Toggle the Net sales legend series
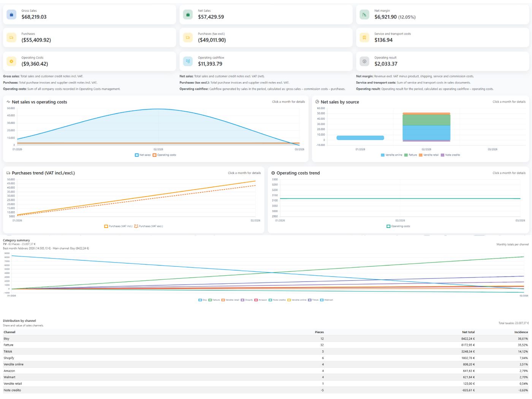The image size is (532, 399). point(143,155)
